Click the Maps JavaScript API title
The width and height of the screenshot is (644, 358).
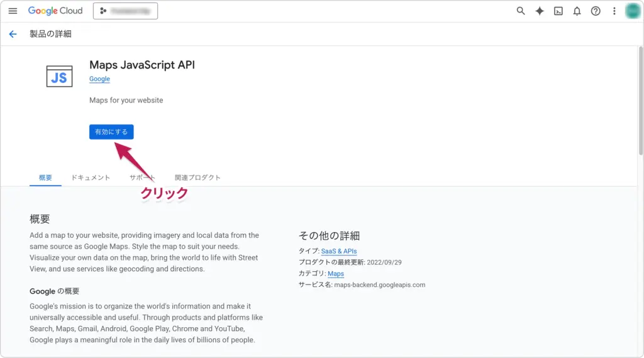pyautogui.click(x=142, y=65)
